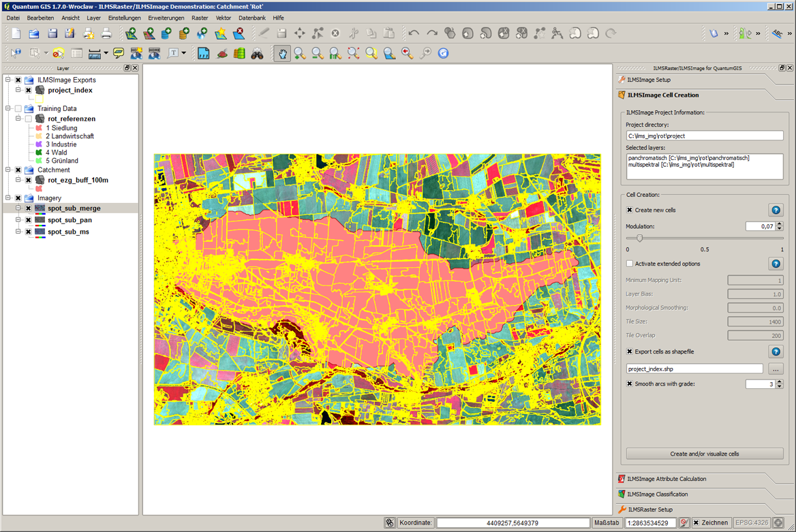Click the shapefile browse '...' button

pyautogui.click(x=776, y=369)
